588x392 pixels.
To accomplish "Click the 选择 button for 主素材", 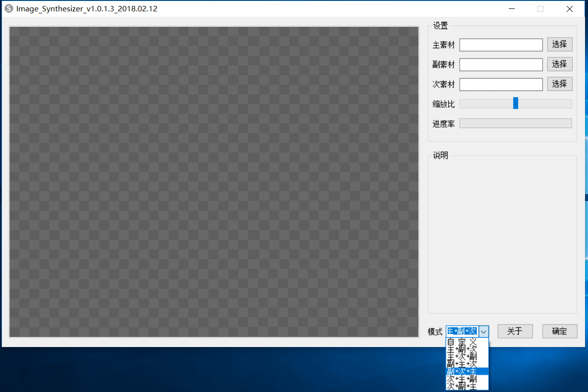I will click(x=559, y=44).
